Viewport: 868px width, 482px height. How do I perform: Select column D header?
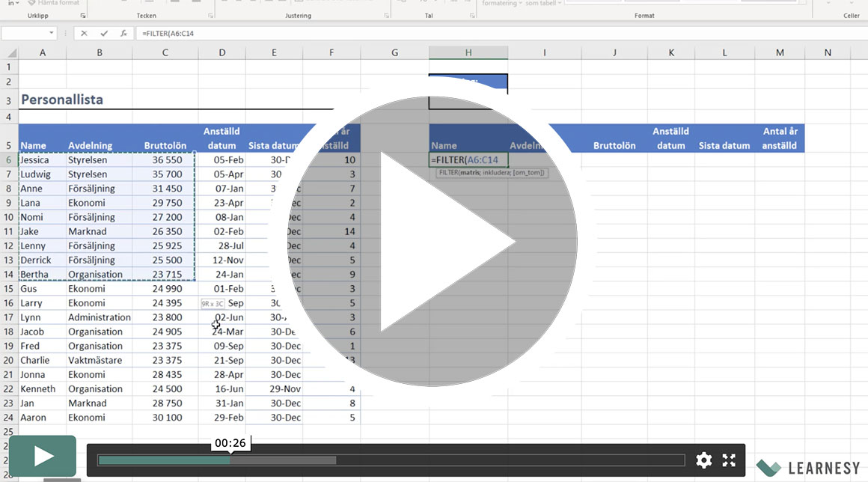[x=222, y=52]
